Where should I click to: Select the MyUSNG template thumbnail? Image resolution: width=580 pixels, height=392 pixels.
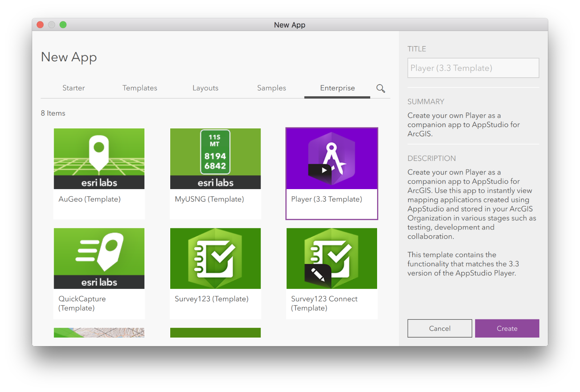coord(216,159)
